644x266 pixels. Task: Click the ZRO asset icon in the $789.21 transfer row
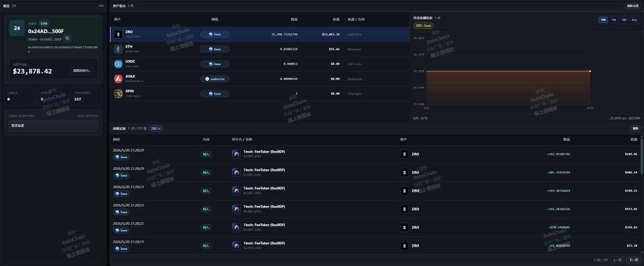[405, 191]
